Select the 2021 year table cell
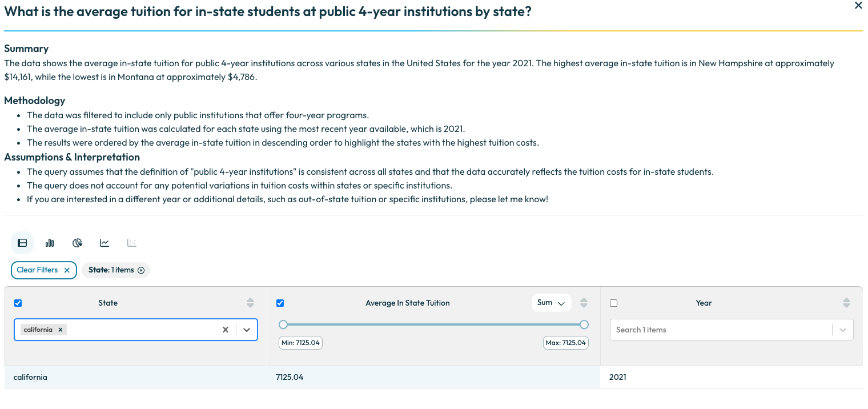Viewport: 868px width, 409px height. tap(732, 377)
